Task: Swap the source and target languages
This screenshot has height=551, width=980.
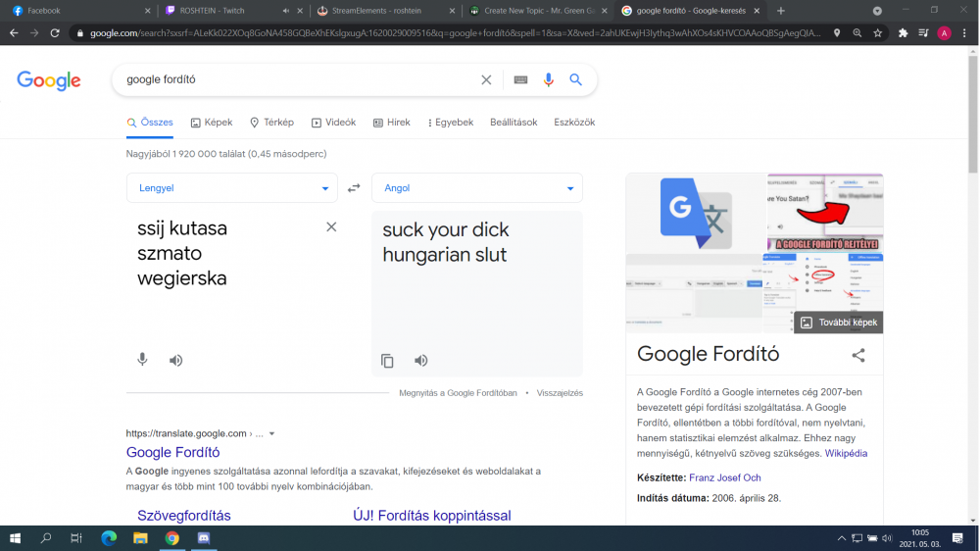Action: click(354, 188)
